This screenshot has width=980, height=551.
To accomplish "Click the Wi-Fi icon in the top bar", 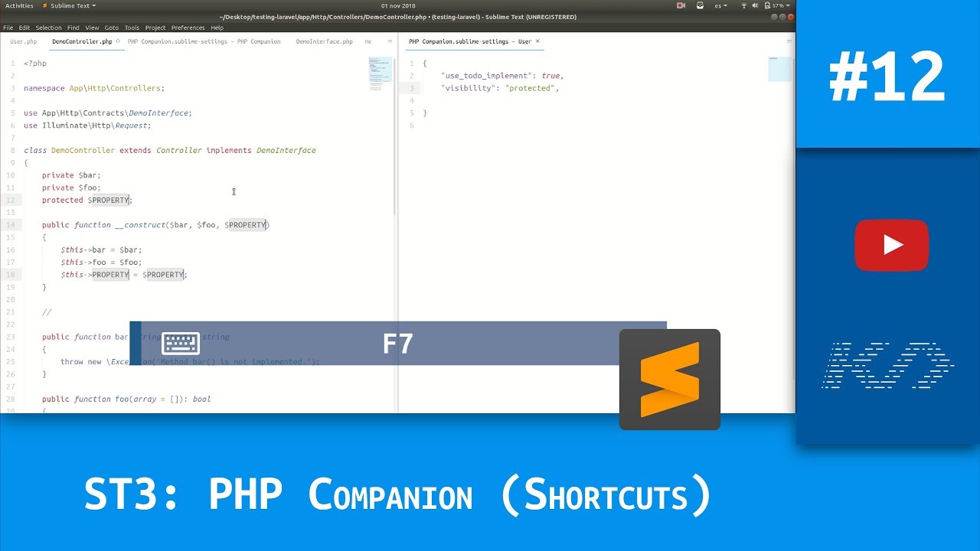I will click(743, 5).
